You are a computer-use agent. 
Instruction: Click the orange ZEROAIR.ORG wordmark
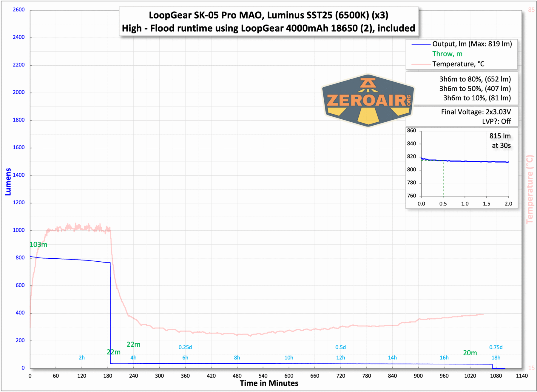click(368, 101)
